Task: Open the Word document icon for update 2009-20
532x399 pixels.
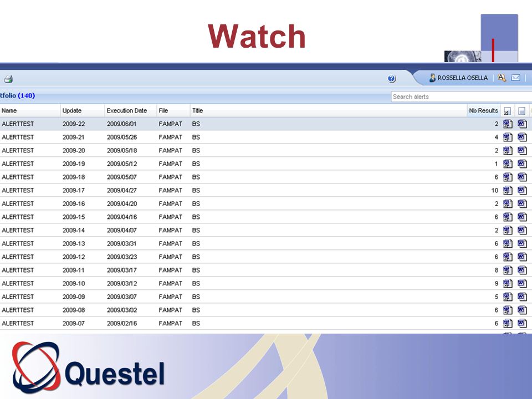Action: point(522,150)
